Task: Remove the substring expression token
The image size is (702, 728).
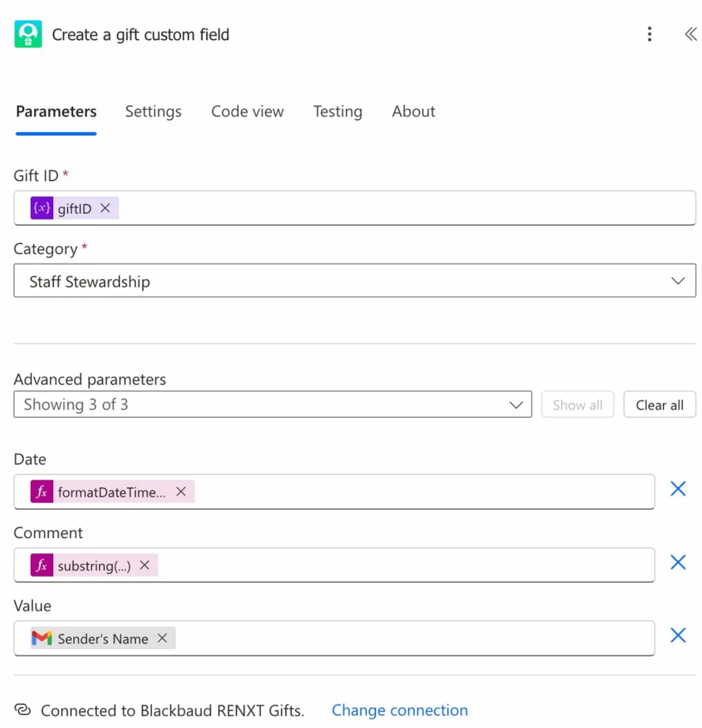Action: click(x=145, y=566)
